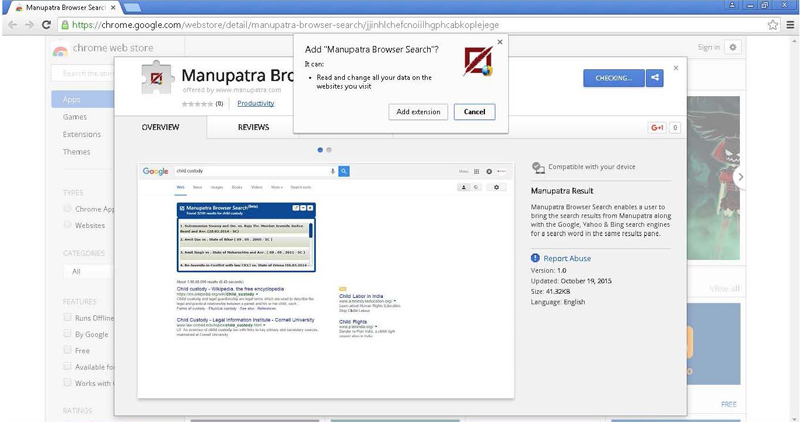Switch to the REVIEWS tab
Image resolution: width=800 pixels, height=422 pixels.
254,127
